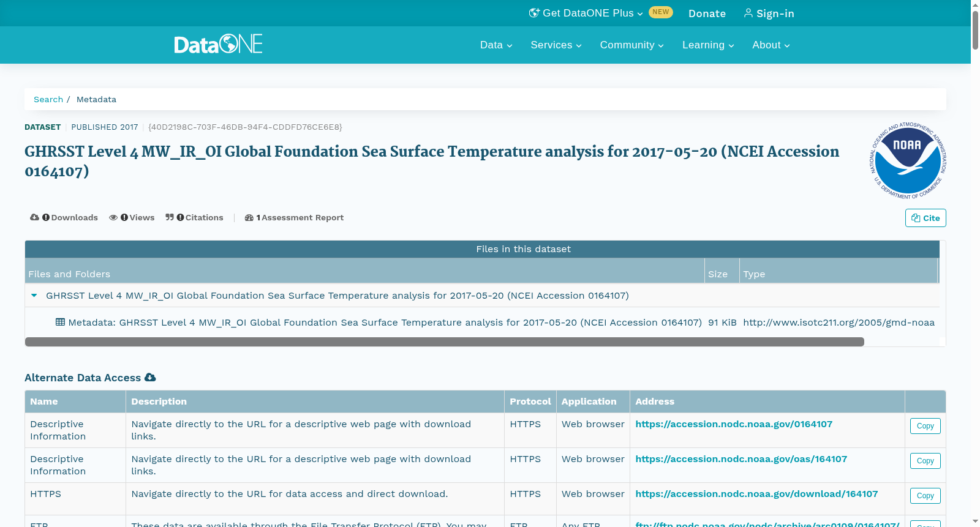
Task: Click the isotc211.org gmd-noaa type cell
Action: tap(839, 322)
